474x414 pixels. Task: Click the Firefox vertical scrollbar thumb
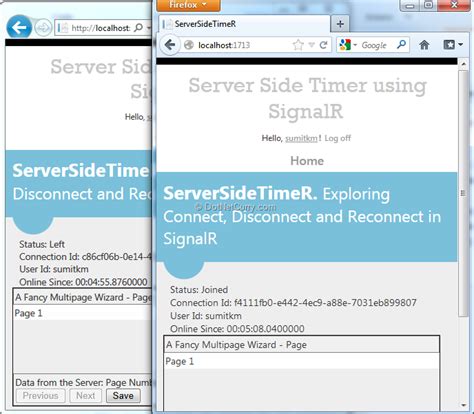463,193
